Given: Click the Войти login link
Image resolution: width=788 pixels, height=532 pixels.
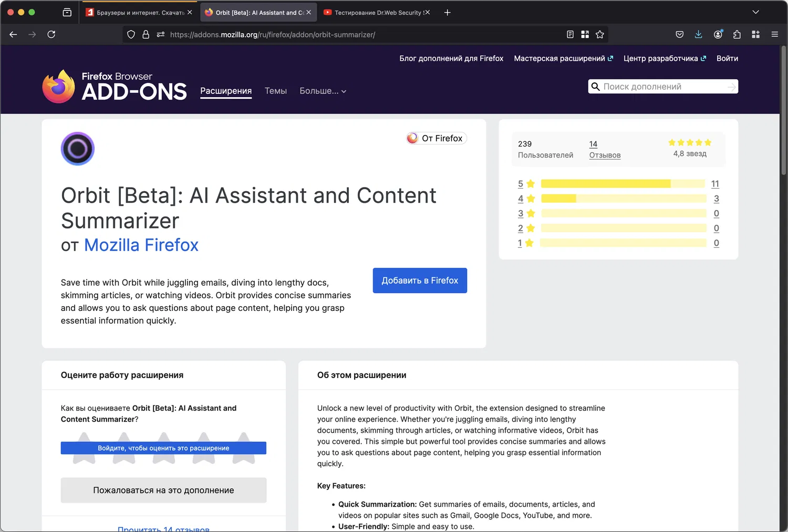Looking at the screenshot, I should pyautogui.click(x=727, y=58).
